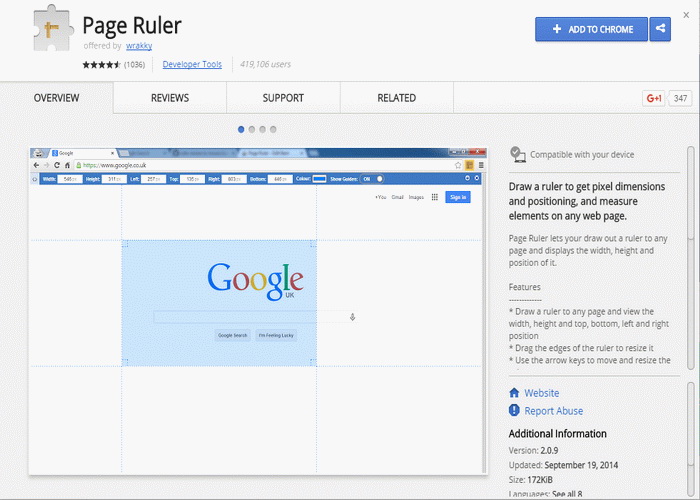Close the extension details dialog
Screen dimensions: 700x500
[686, 15]
